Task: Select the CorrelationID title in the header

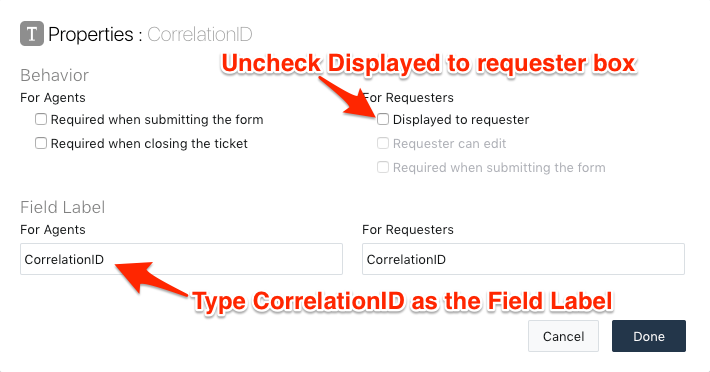Action: pos(200,34)
